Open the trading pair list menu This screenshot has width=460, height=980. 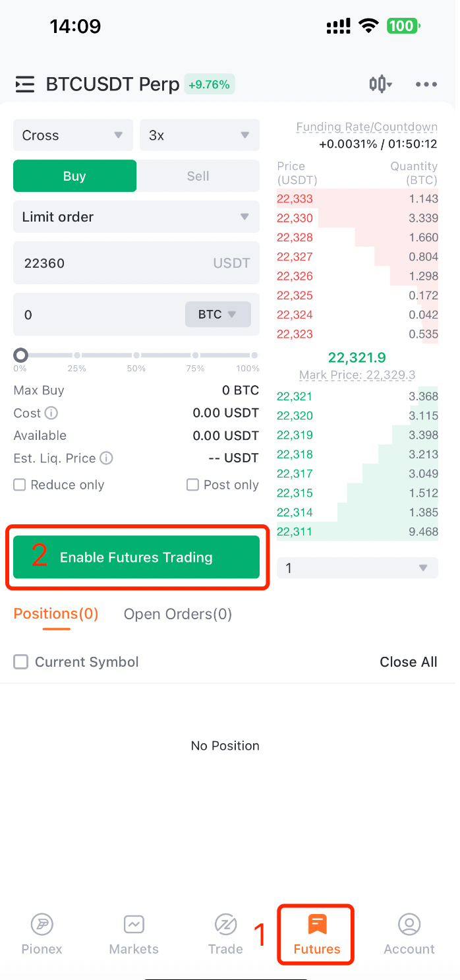click(x=24, y=84)
